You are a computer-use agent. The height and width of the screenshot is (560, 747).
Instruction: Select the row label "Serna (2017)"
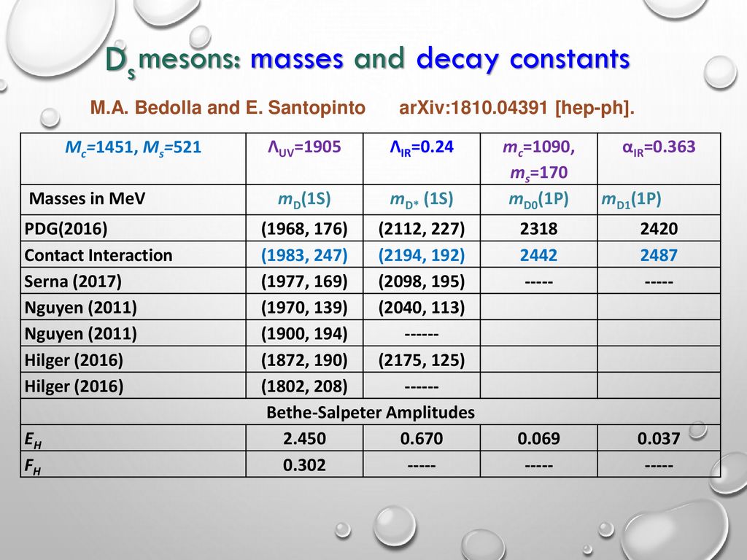pyautogui.click(x=73, y=281)
